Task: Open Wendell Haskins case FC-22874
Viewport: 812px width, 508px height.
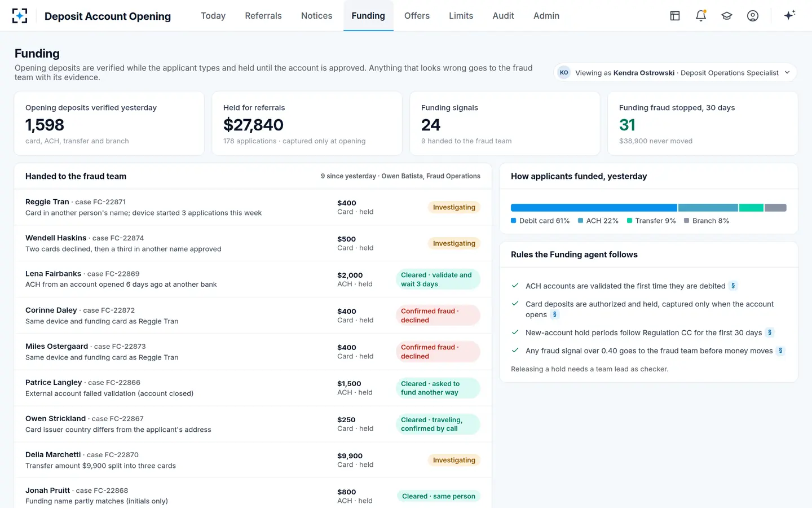Action: pyautogui.click(x=253, y=243)
